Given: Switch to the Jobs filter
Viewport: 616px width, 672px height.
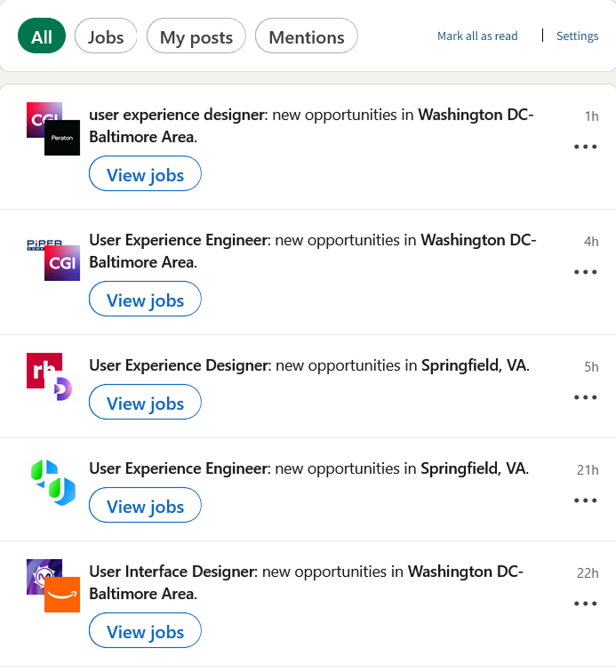Looking at the screenshot, I should pyautogui.click(x=106, y=36).
